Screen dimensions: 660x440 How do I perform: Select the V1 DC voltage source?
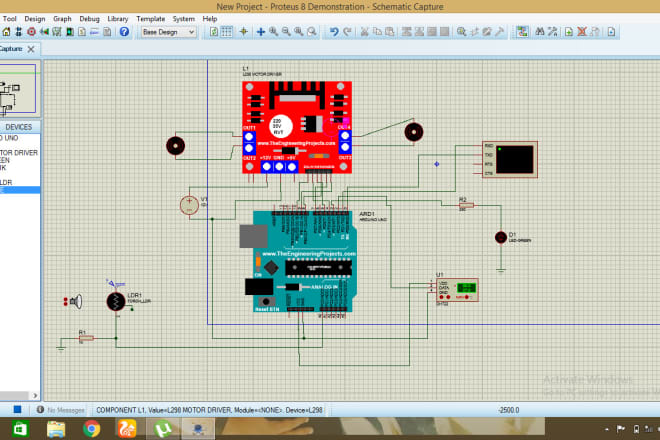tap(189, 205)
